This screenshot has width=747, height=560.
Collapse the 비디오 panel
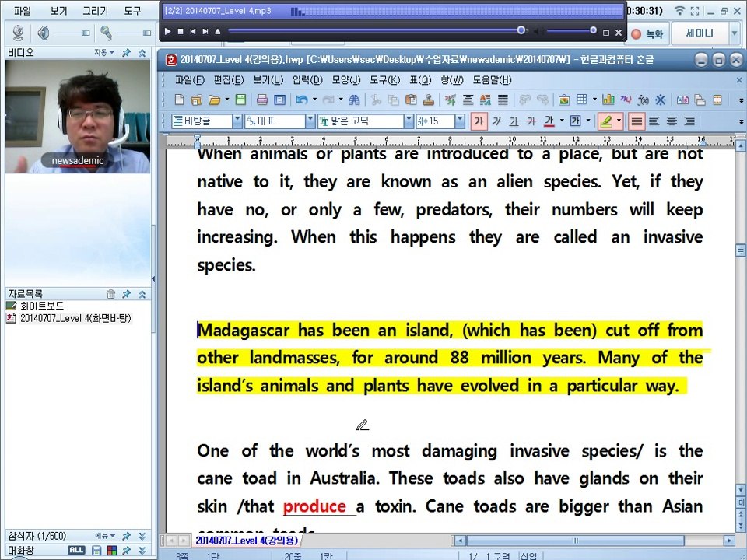[x=142, y=52]
